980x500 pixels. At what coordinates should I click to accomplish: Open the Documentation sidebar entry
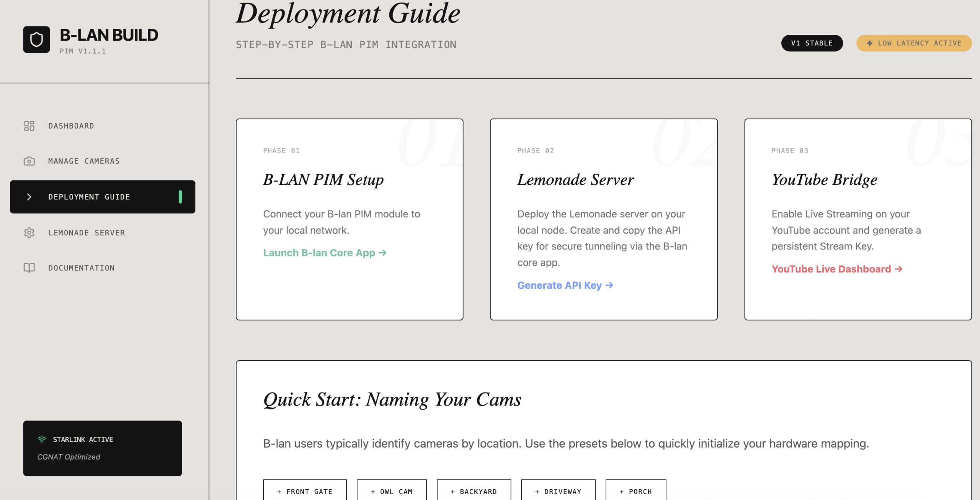[x=82, y=268]
